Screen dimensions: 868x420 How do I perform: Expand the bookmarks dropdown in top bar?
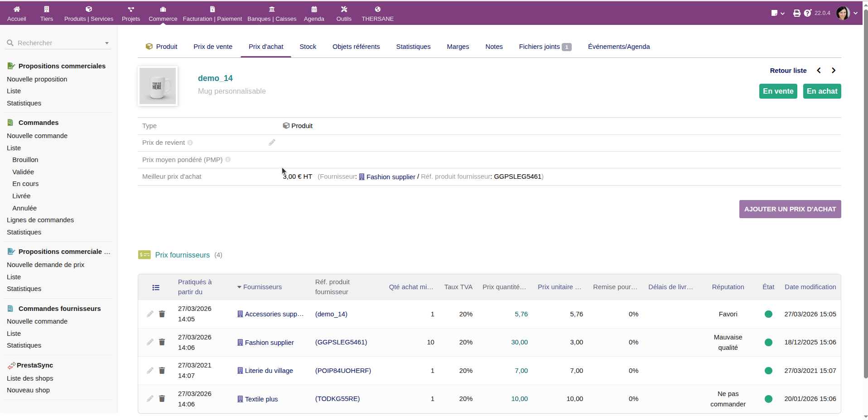pos(777,13)
